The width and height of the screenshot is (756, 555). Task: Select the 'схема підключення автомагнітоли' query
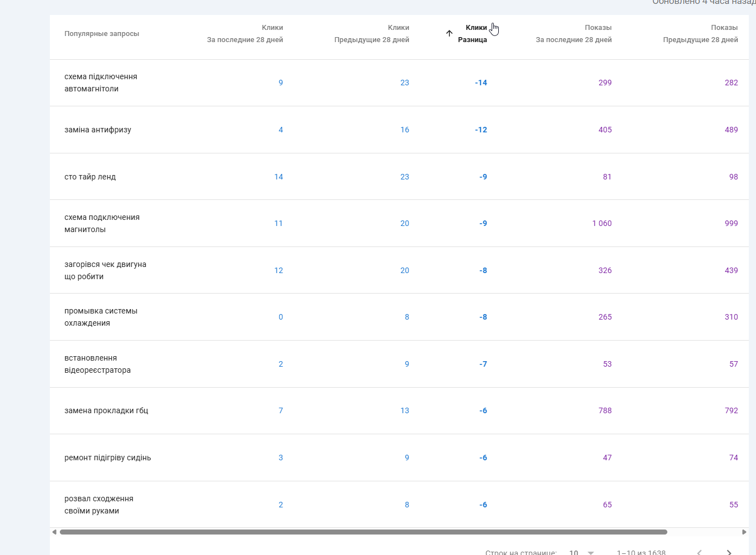(100, 83)
